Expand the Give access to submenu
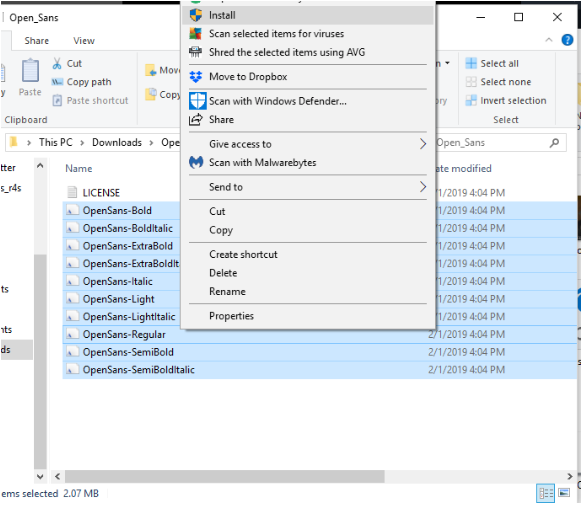Screen dimensions: 582x505 pos(308,144)
